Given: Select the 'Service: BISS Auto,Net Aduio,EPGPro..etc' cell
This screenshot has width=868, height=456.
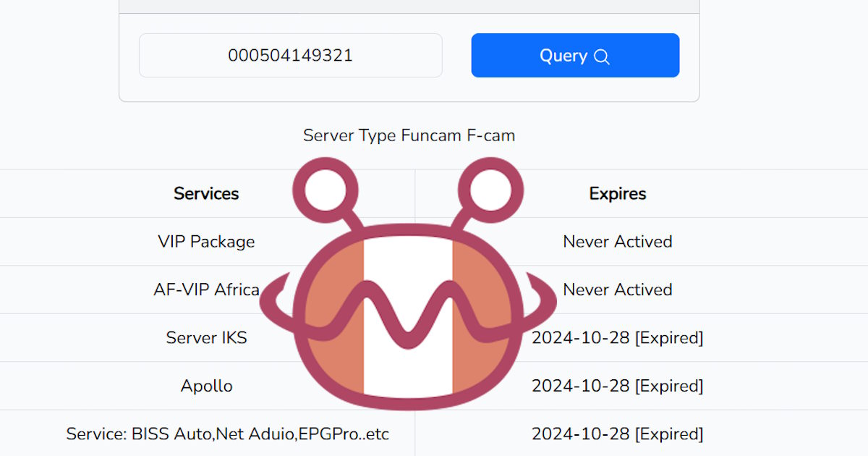Looking at the screenshot, I should [228, 434].
